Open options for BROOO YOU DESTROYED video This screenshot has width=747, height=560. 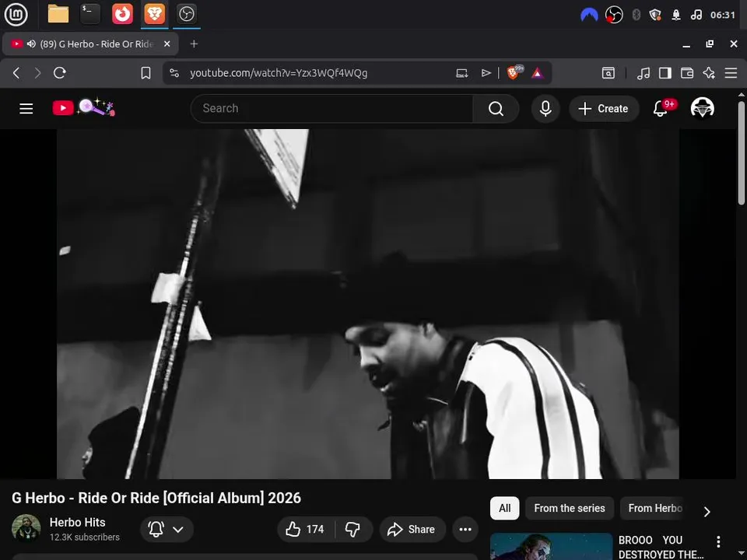(718, 541)
